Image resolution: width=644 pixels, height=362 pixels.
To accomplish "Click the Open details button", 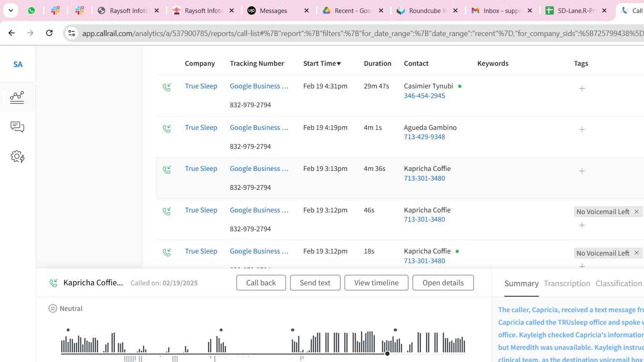I will click(x=443, y=283).
